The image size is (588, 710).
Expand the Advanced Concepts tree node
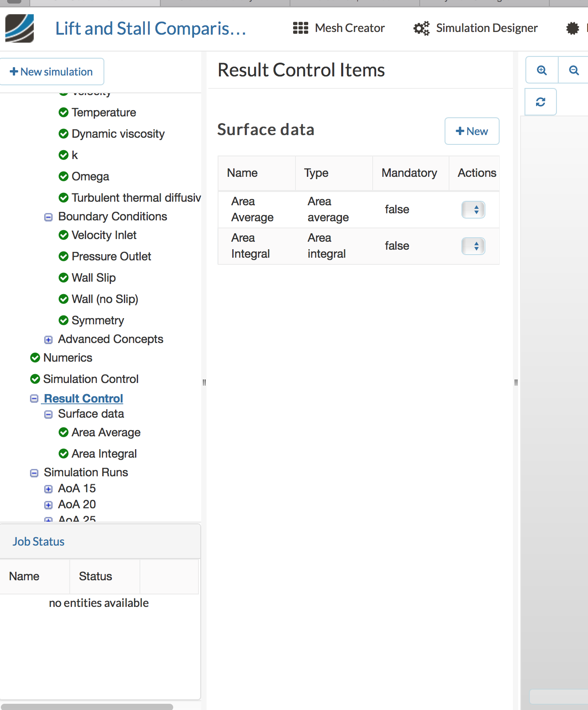click(48, 340)
